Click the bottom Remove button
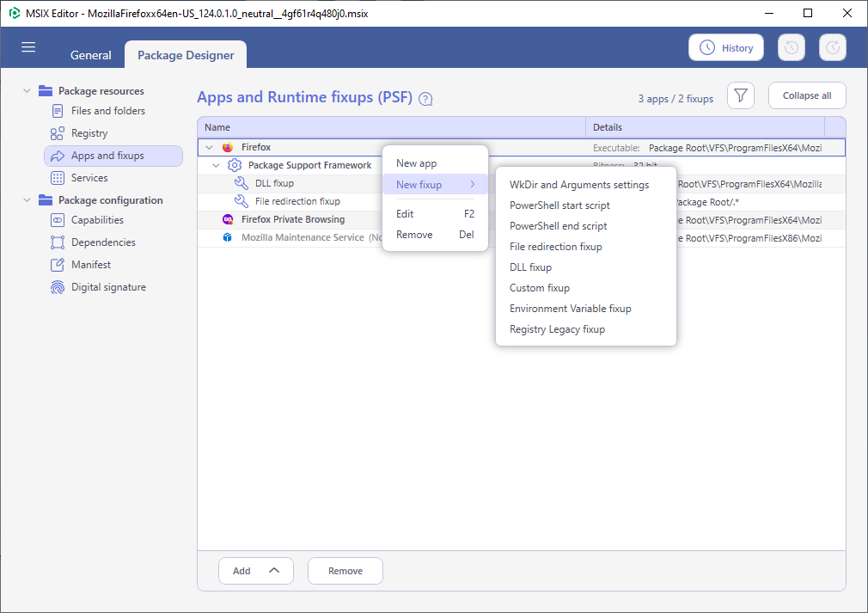 point(345,571)
